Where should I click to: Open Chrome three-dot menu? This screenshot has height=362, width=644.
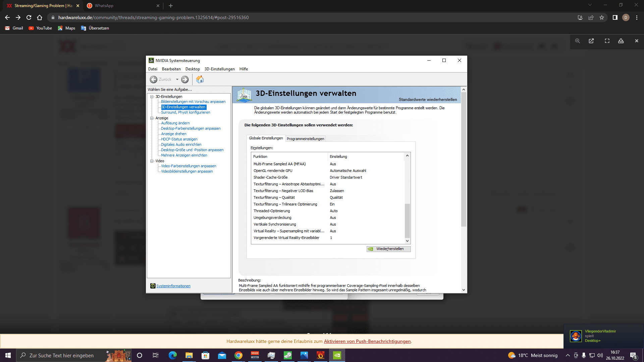click(x=637, y=17)
